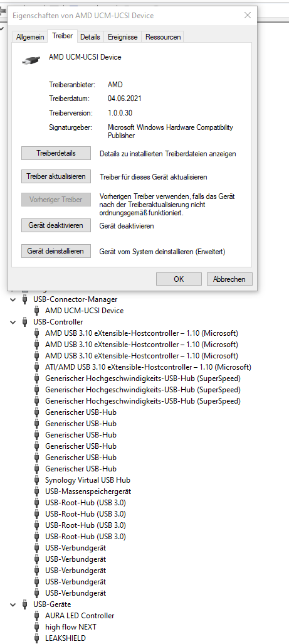Click the high flow NEXT device icon
Viewport: 289px width, 644px height.
[x=37, y=627]
